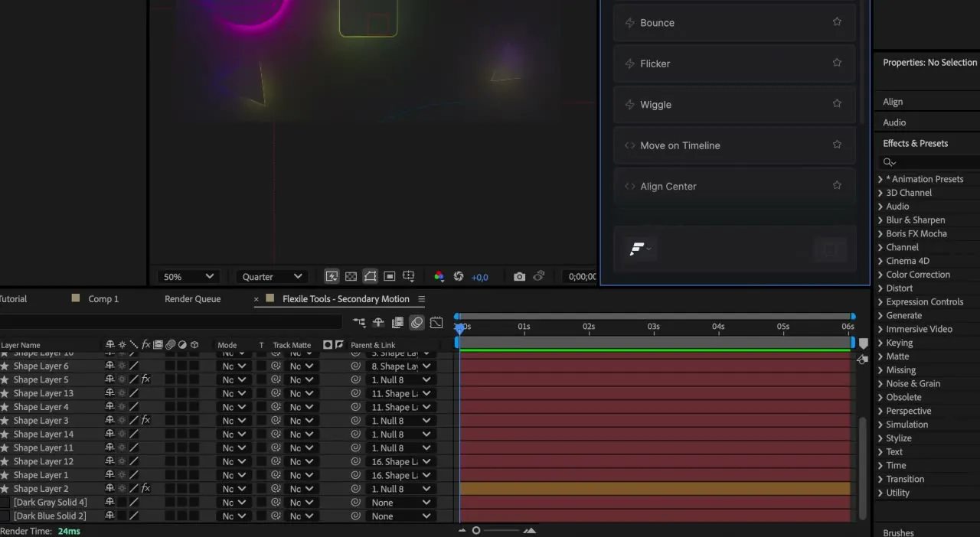Click the orange Shape Layer 2 duration bar

tap(655, 489)
